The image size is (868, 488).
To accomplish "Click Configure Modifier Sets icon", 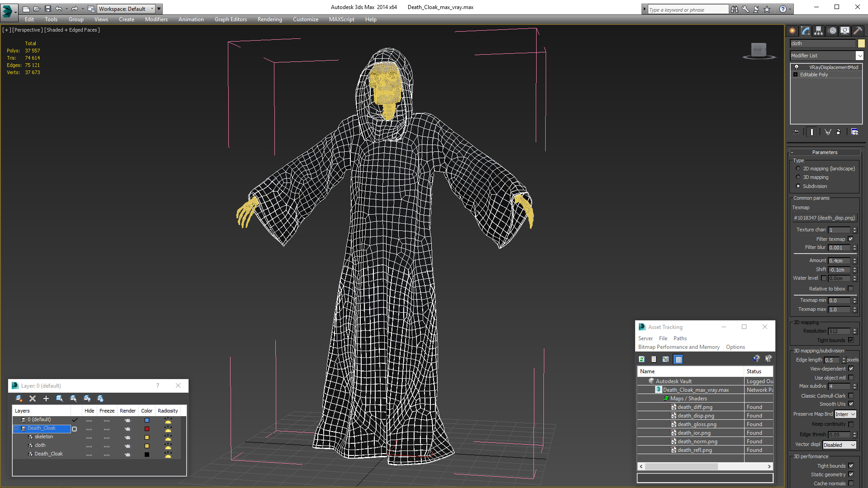I will [x=854, y=132].
